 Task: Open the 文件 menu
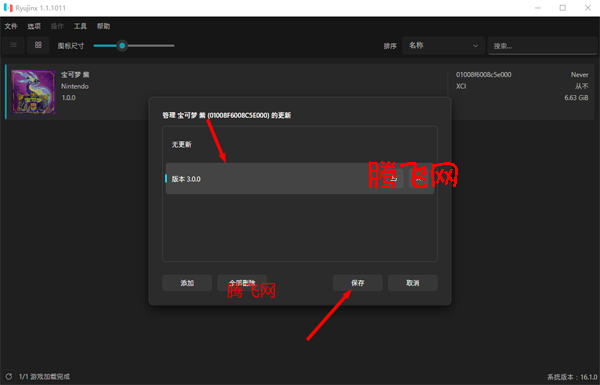[x=11, y=26]
